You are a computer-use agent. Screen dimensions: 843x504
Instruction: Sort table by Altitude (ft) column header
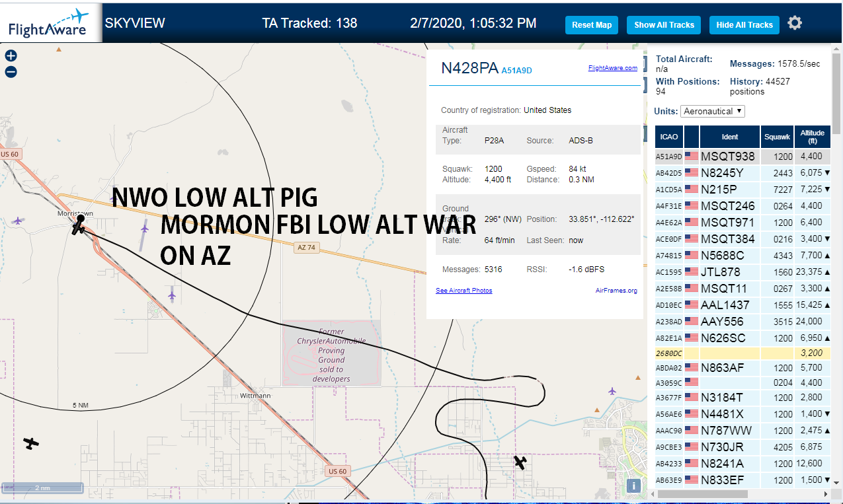tap(813, 137)
